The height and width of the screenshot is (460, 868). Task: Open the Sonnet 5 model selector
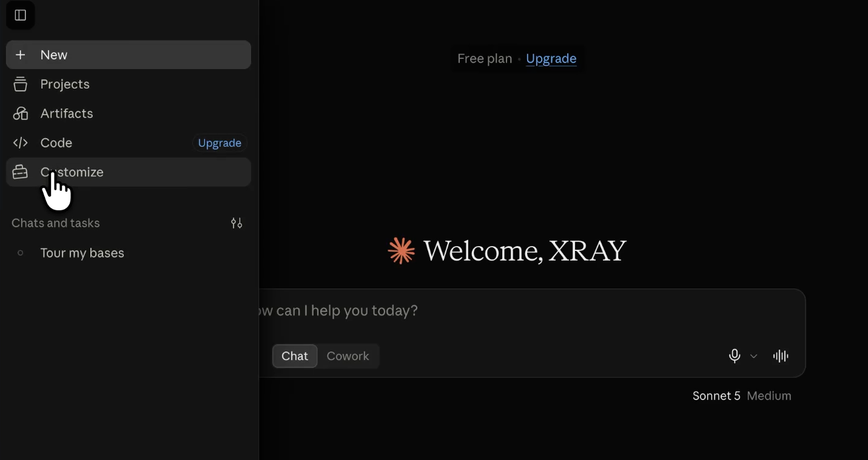pyautogui.click(x=716, y=396)
